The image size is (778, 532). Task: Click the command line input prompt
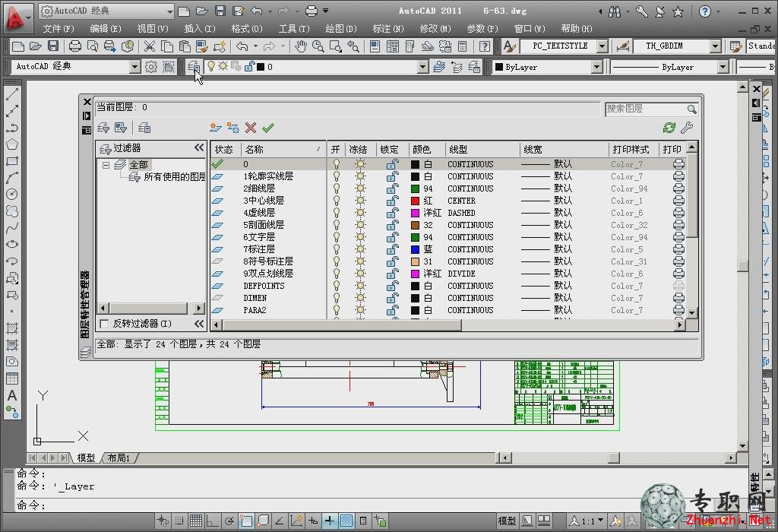380,505
